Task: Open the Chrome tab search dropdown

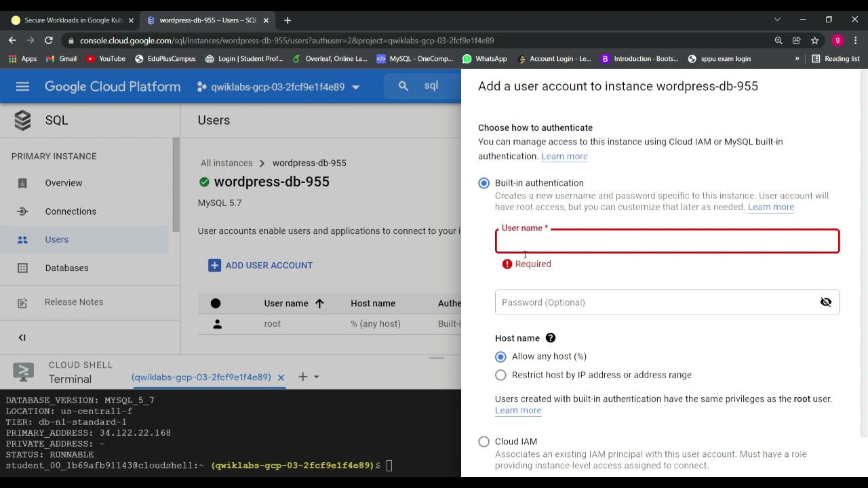Action: point(777,20)
